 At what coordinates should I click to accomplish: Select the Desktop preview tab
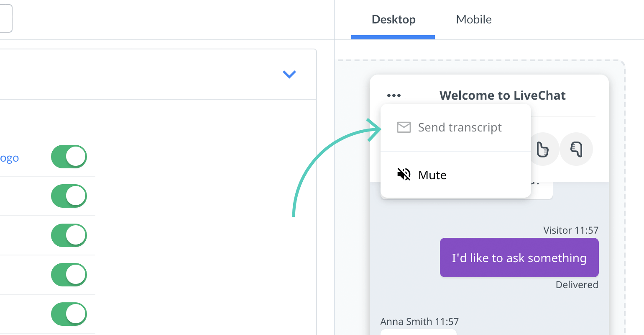pos(393,19)
